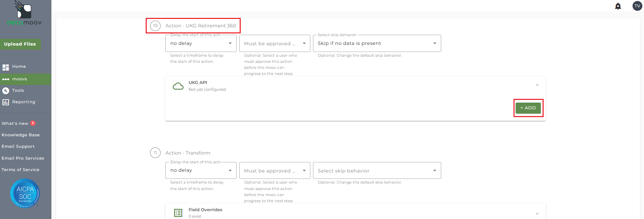
Task: Click the Field Overrides list icon
Action: coord(178,213)
